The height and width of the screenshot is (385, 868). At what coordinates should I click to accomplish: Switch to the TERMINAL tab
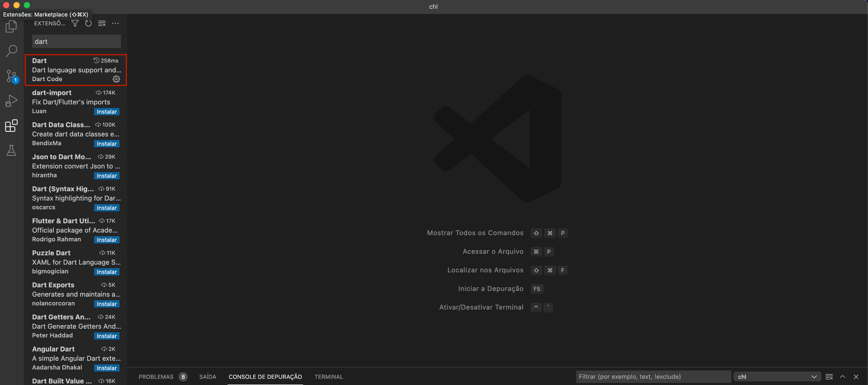click(328, 376)
